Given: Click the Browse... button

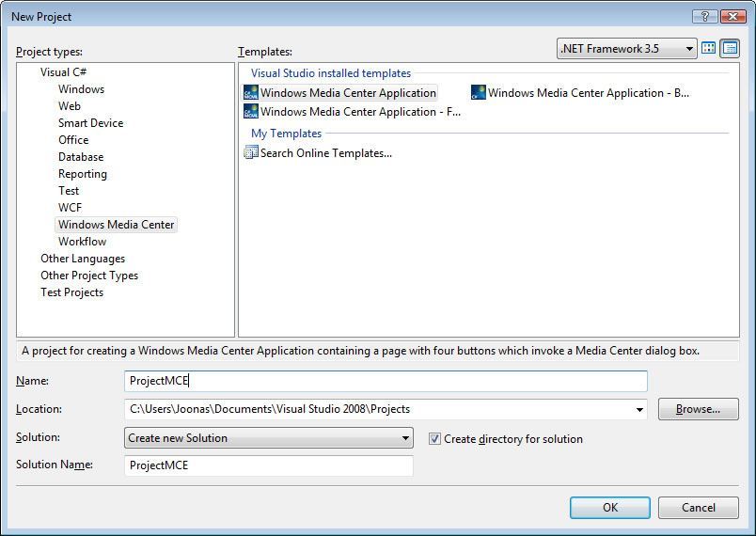Looking at the screenshot, I should pos(698,409).
